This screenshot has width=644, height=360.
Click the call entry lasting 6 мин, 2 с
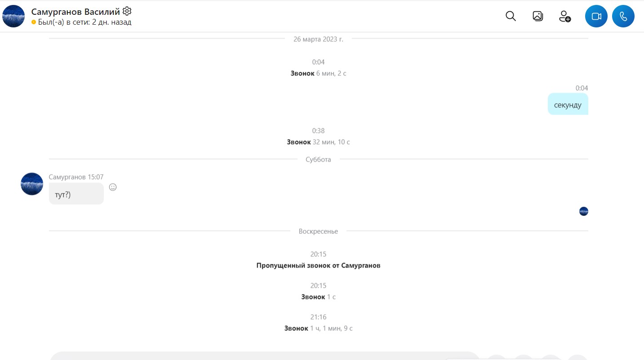(x=318, y=73)
